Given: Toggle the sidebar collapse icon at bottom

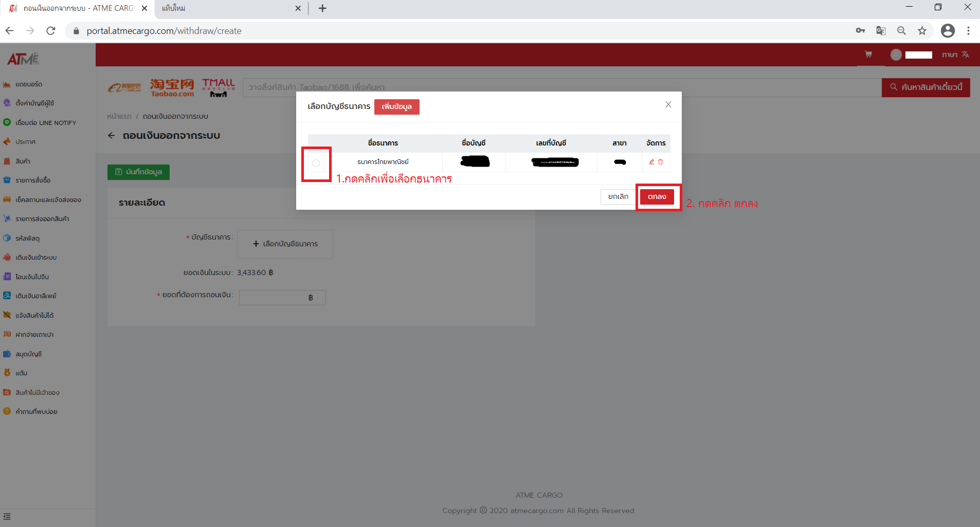Looking at the screenshot, I should pyautogui.click(x=7, y=516).
